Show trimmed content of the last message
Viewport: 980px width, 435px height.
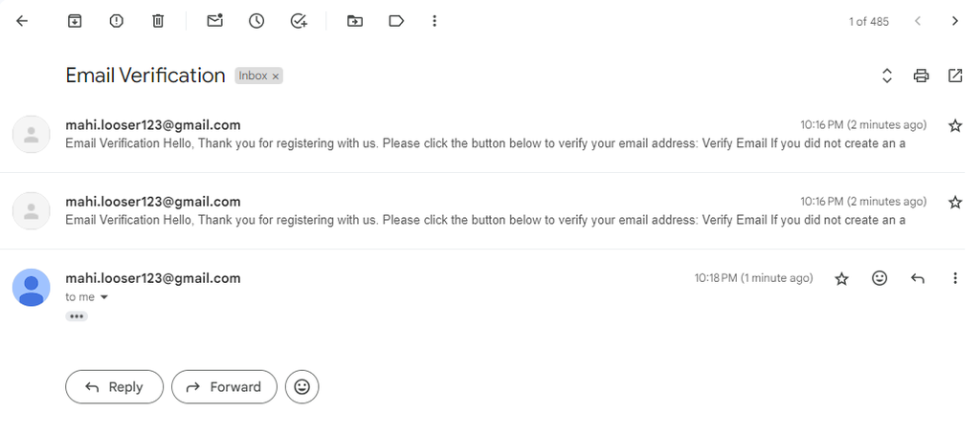click(77, 316)
